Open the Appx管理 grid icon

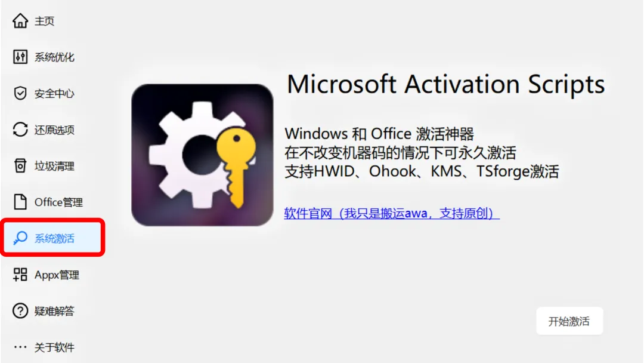pyautogui.click(x=20, y=275)
